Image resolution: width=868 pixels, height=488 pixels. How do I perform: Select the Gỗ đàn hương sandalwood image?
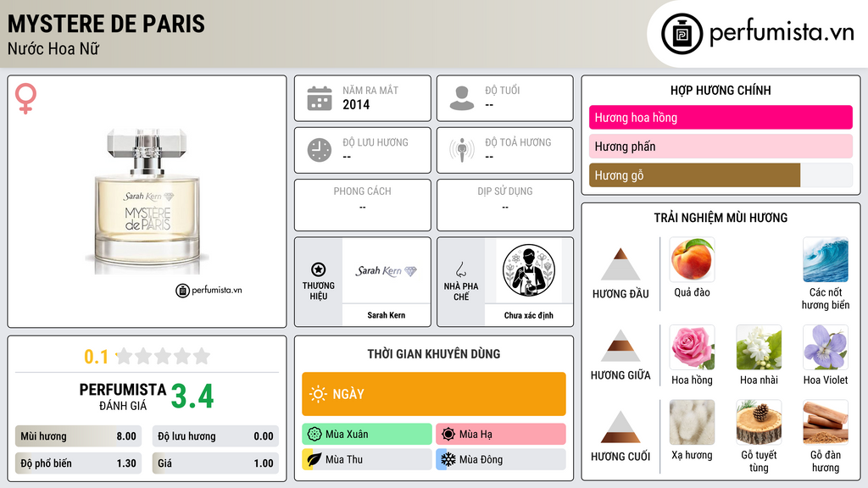[x=826, y=422]
